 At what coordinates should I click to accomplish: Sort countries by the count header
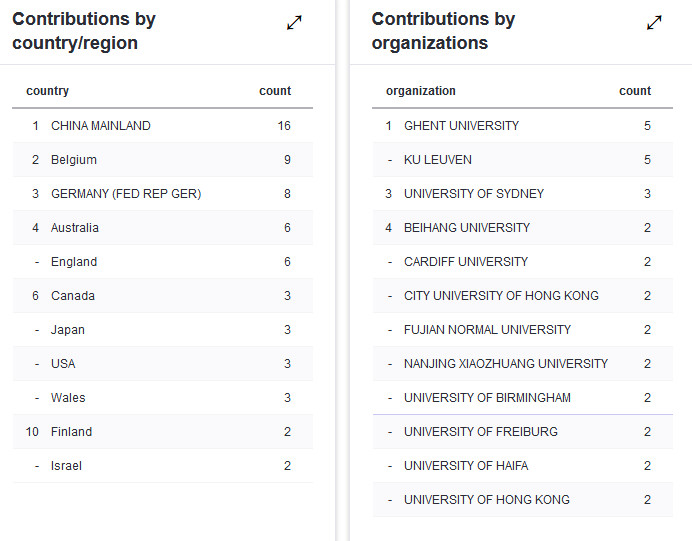275,91
